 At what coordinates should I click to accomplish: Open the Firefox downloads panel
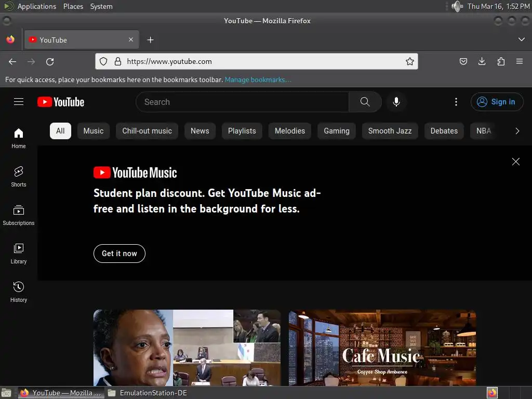click(482, 61)
